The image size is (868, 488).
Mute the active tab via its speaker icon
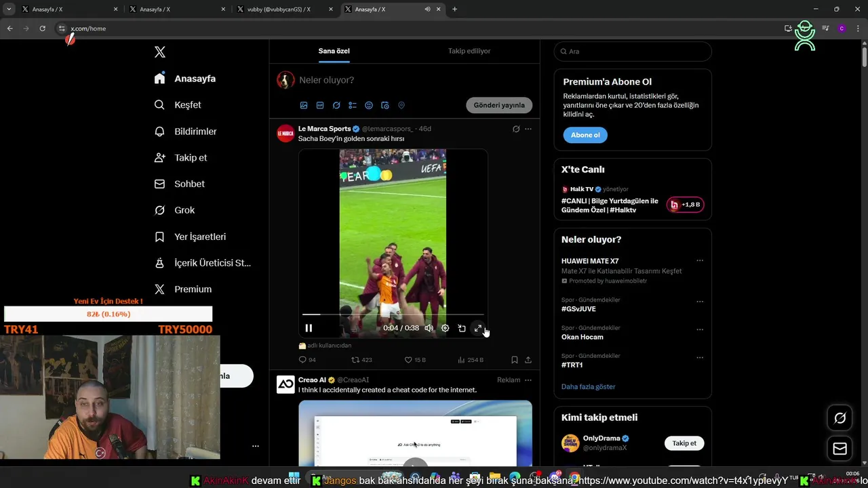[x=427, y=9]
